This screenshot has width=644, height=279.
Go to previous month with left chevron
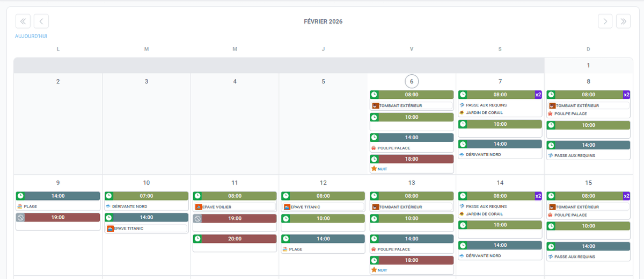41,21
